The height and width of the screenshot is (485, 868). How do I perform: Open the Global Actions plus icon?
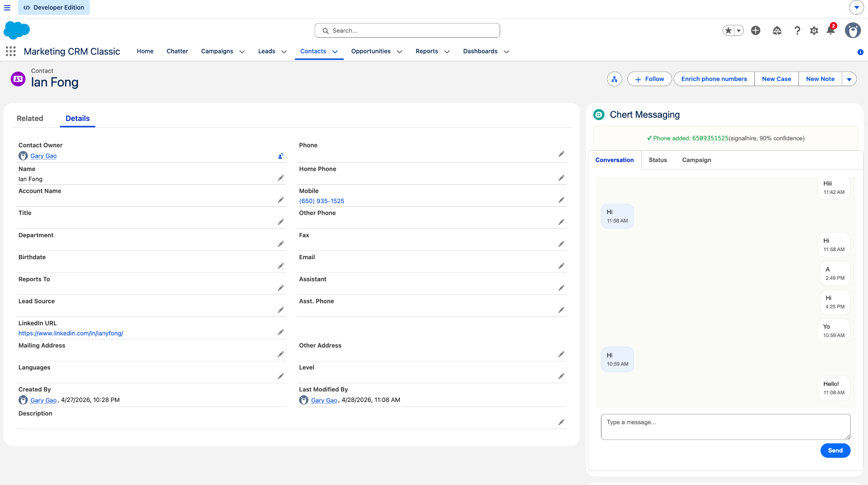[x=756, y=30]
